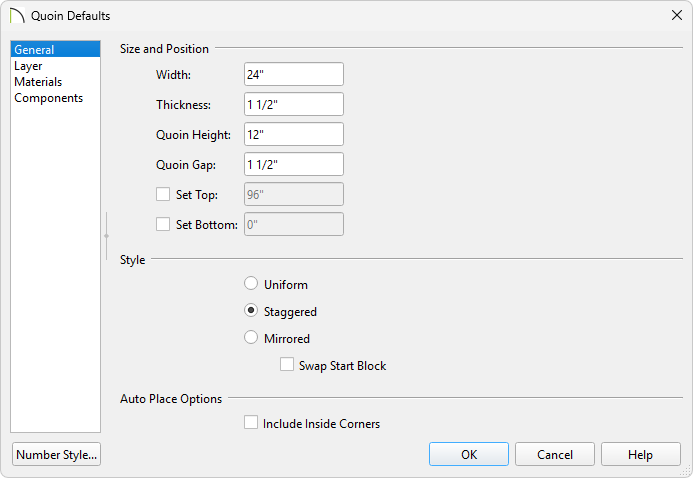This screenshot has height=478, width=693.
Task: Click the Width input field
Action: pyautogui.click(x=293, y=74)
